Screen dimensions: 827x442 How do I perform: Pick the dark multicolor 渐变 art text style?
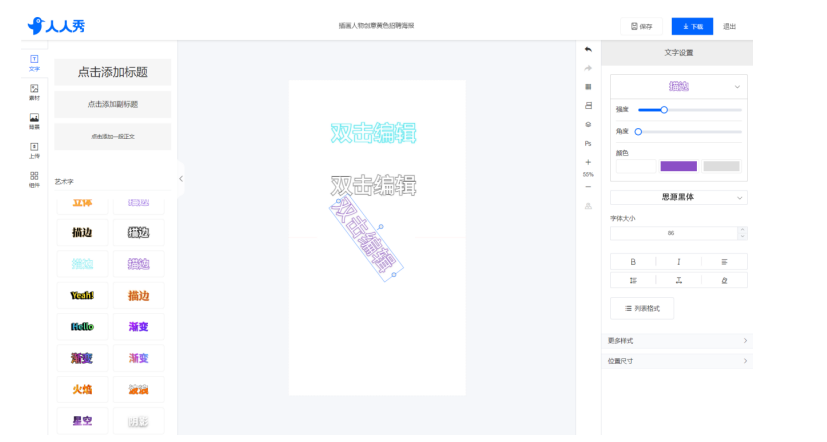click(82, 358)
